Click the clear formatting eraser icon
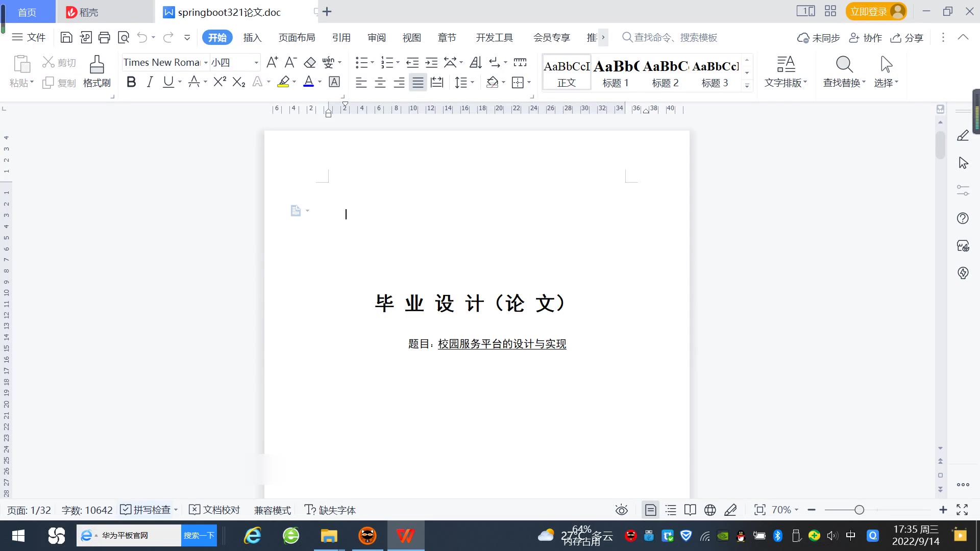 pos(310,62)
